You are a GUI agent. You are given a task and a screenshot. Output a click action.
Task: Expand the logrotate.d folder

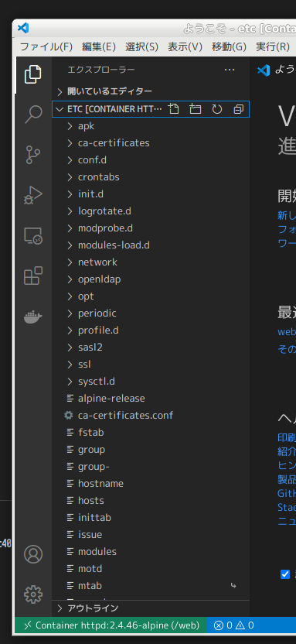pyautogui.click(x=151, y=211)
